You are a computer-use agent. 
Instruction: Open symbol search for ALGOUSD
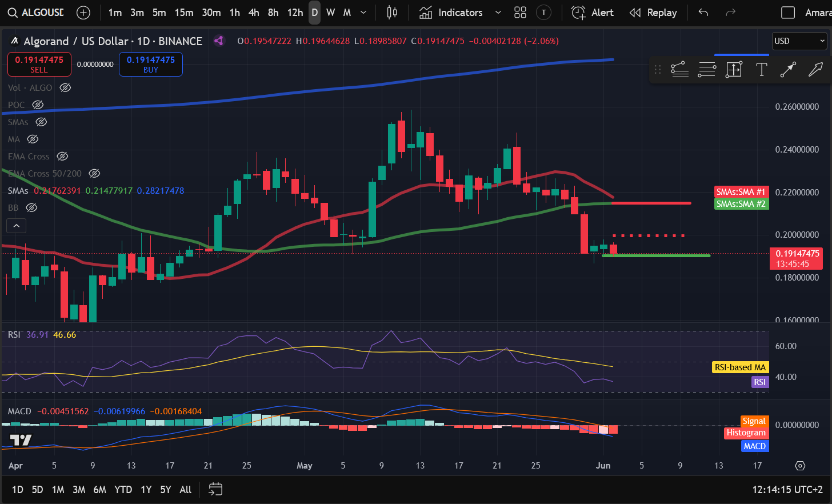pyautogui.click(x=35, y=13)
